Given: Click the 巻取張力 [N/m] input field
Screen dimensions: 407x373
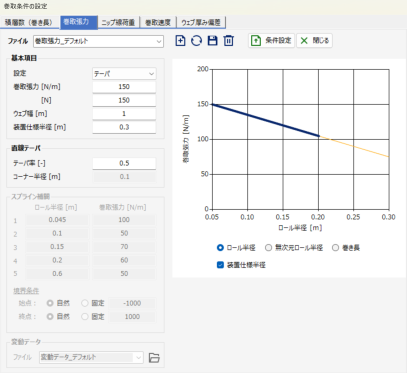Looking at the screenshot, I should click(x=124, y=87).
